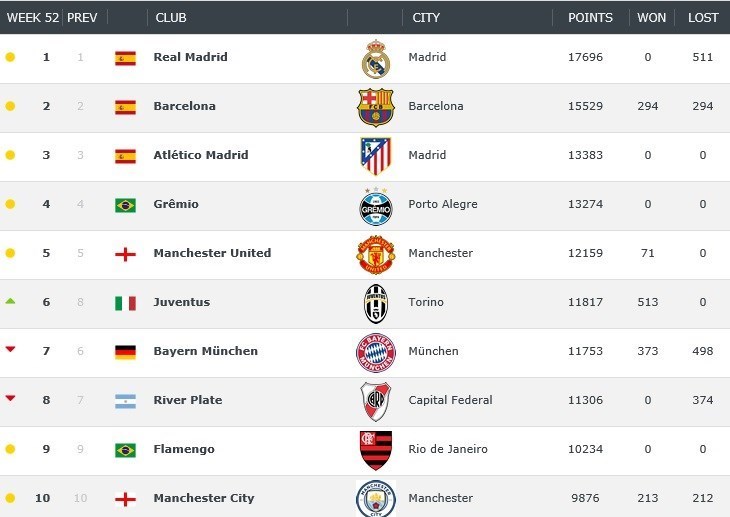Click the Grêmio club crest

(376, 206)
